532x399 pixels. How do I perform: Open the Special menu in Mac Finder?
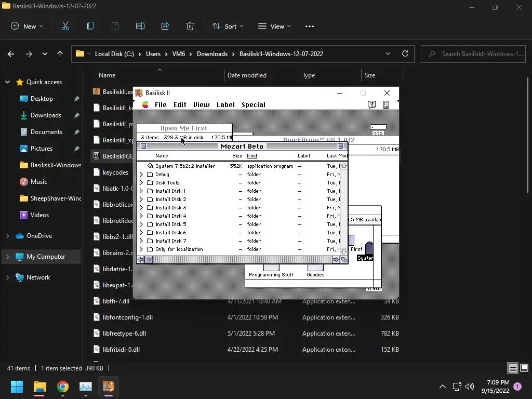coord(254,104)
